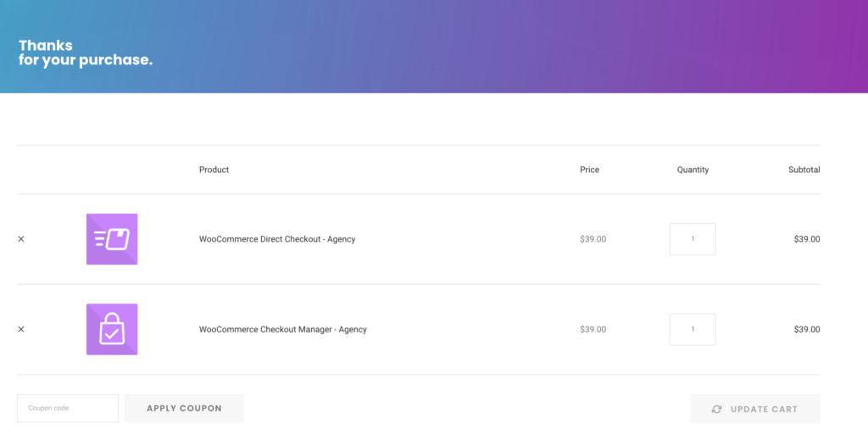Apply the coupon with Apply Coupon button
The image size is (868, 435).
click(184, 409)
